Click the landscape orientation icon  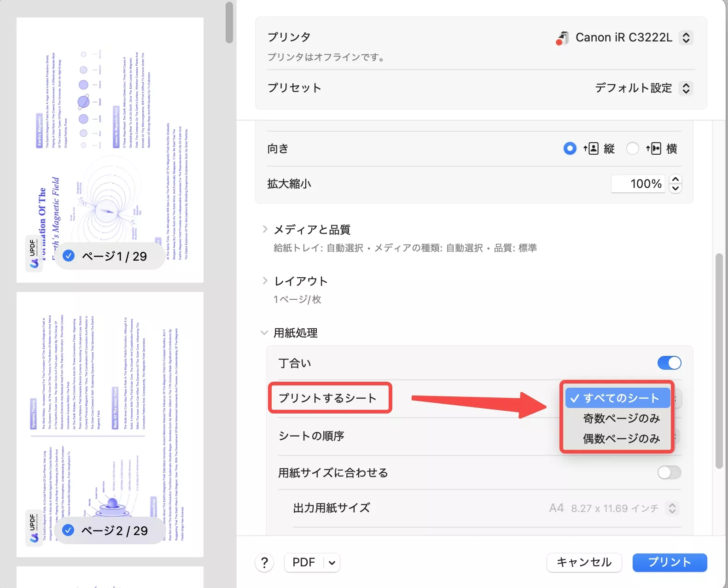[653, 148]
